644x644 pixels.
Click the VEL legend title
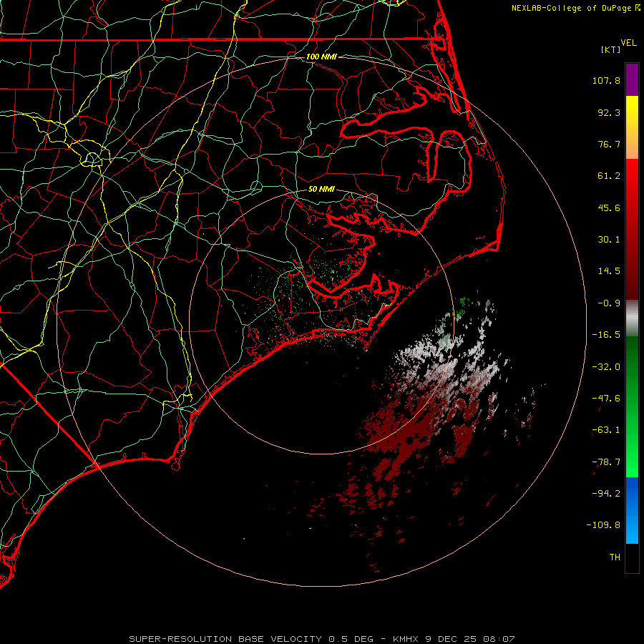[628, 43]
